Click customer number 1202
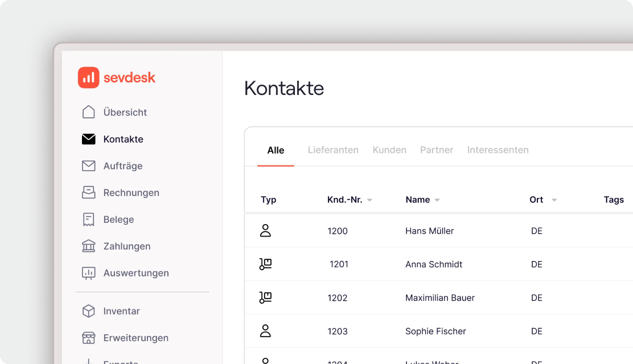 [x=338, y=298]
